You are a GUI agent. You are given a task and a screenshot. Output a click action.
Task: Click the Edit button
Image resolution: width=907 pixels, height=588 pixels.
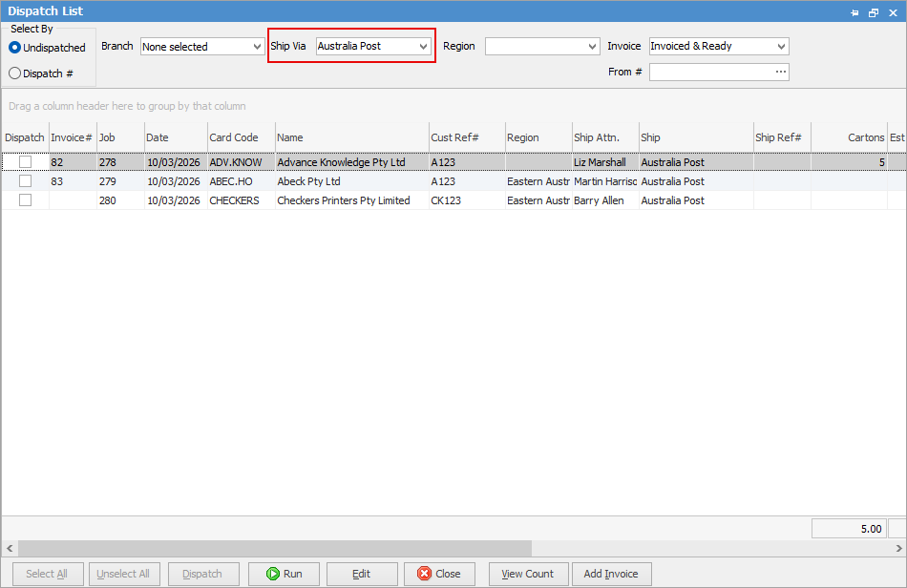(x=362, y=574)
